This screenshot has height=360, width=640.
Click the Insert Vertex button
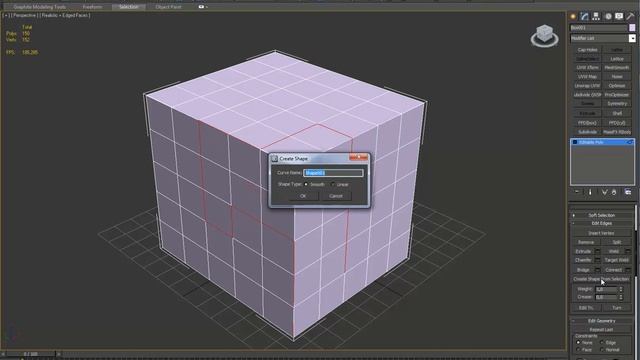pyautogui.click(x=601, y=233)
